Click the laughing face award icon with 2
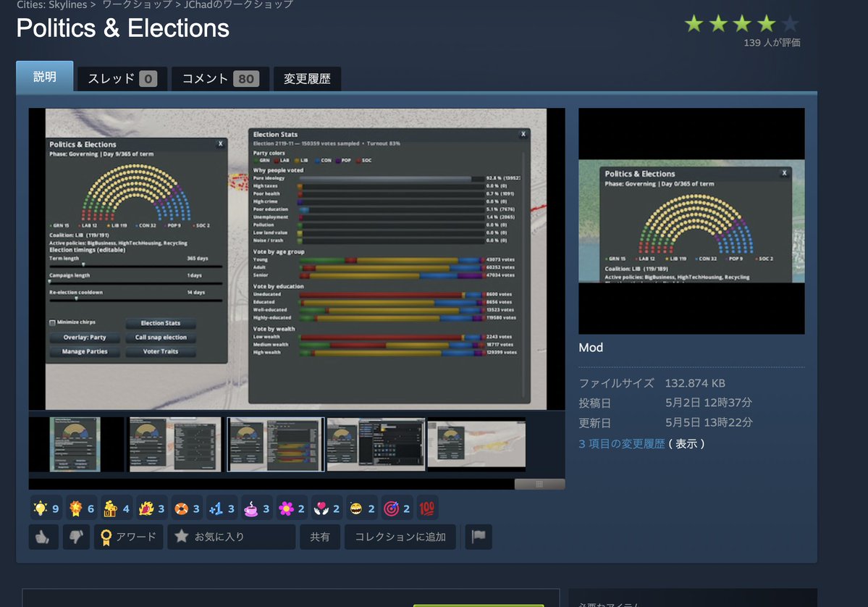The width and height of the screenshot is (868, 607). coord(362,508)
